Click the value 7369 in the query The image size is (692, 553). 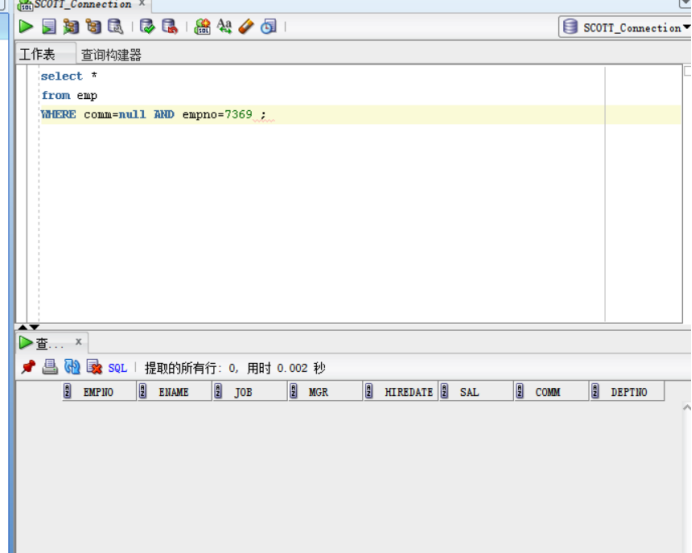coord(238,115)
